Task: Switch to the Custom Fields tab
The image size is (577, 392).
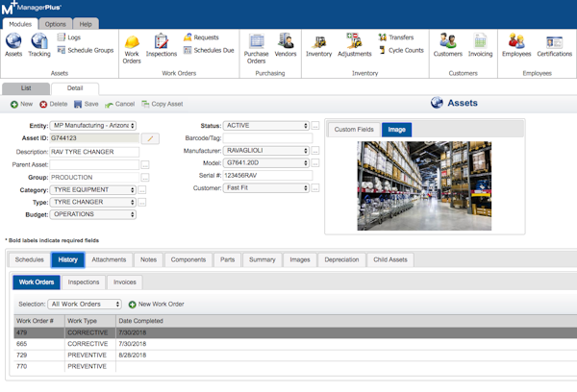Action: [x=355, y=129]
